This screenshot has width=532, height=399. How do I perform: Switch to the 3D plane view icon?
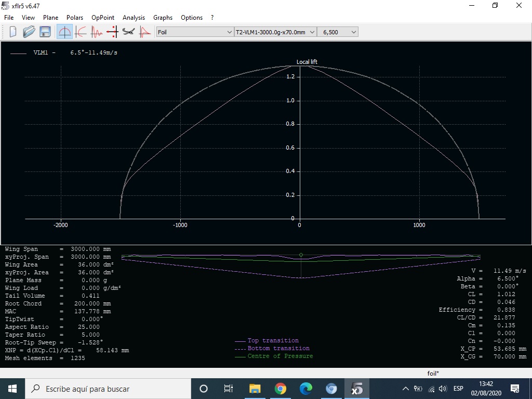[128, 32]
